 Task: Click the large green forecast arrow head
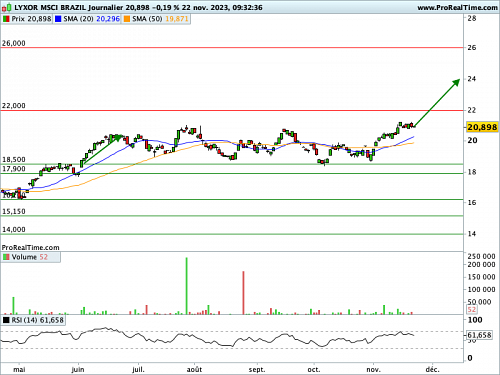456,82
